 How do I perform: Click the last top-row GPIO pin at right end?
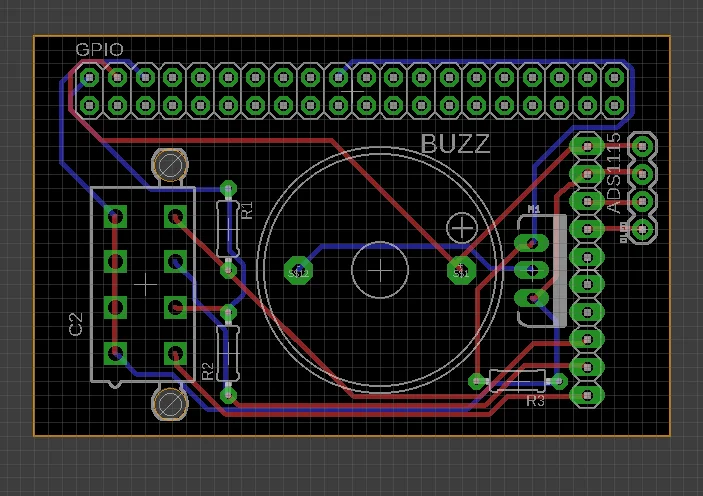click(614, 78)
